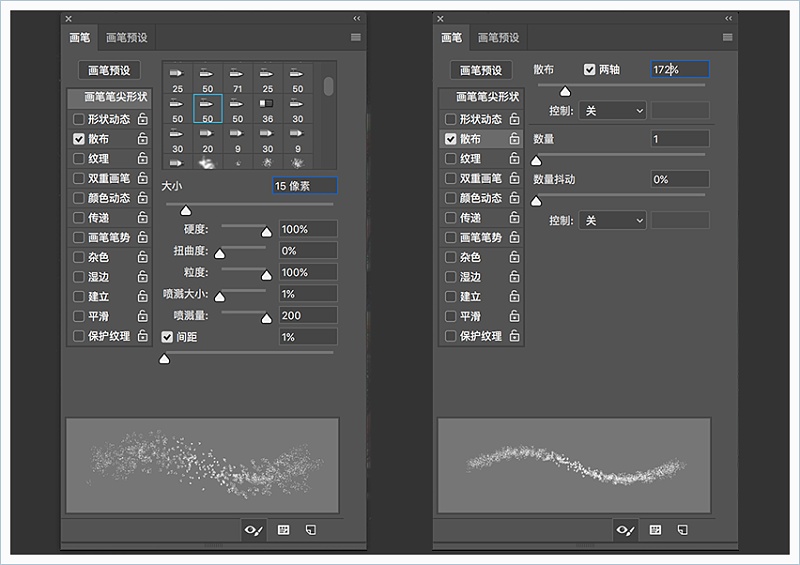Open preset manager icon at right panel bottom
The image size is (800, 565).
(x=655, y=530)
